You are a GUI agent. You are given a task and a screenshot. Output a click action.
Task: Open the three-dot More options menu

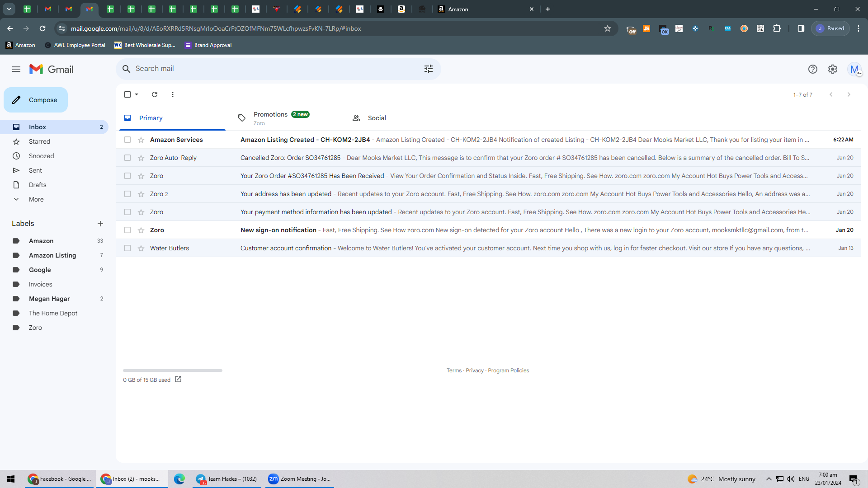pos(173,94)
